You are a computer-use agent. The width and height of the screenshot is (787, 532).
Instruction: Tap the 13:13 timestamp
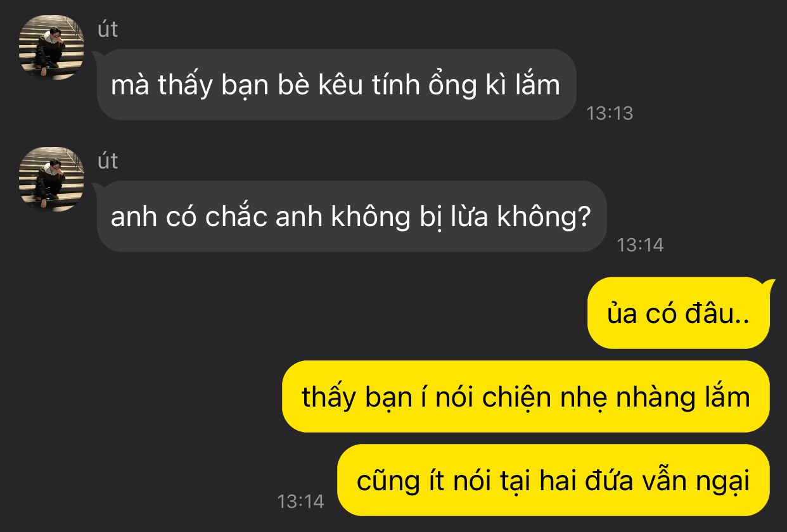(610, 113)
